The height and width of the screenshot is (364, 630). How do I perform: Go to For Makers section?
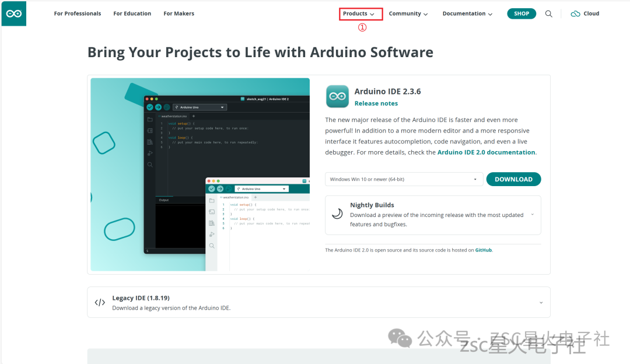(x=179, y=13)
